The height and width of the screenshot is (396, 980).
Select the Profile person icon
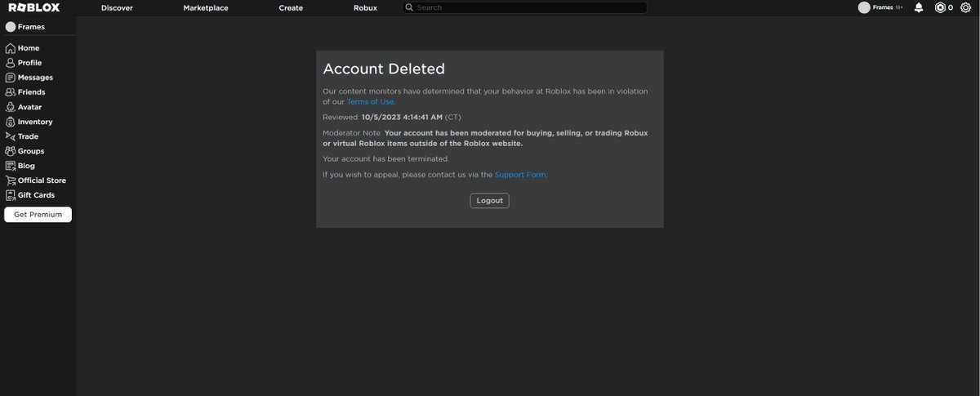pos(11,63)
